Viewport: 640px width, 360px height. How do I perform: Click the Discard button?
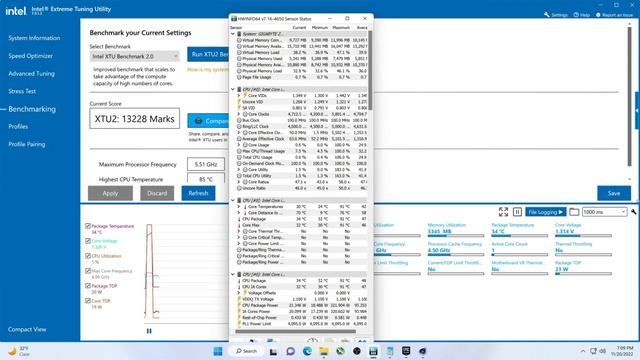coord(157,193)
